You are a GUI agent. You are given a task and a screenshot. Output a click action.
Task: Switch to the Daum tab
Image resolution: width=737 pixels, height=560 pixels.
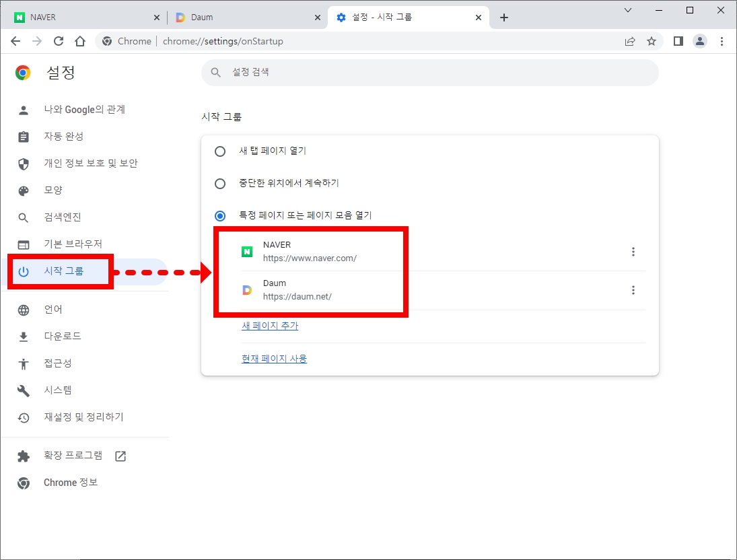[247, 17]
